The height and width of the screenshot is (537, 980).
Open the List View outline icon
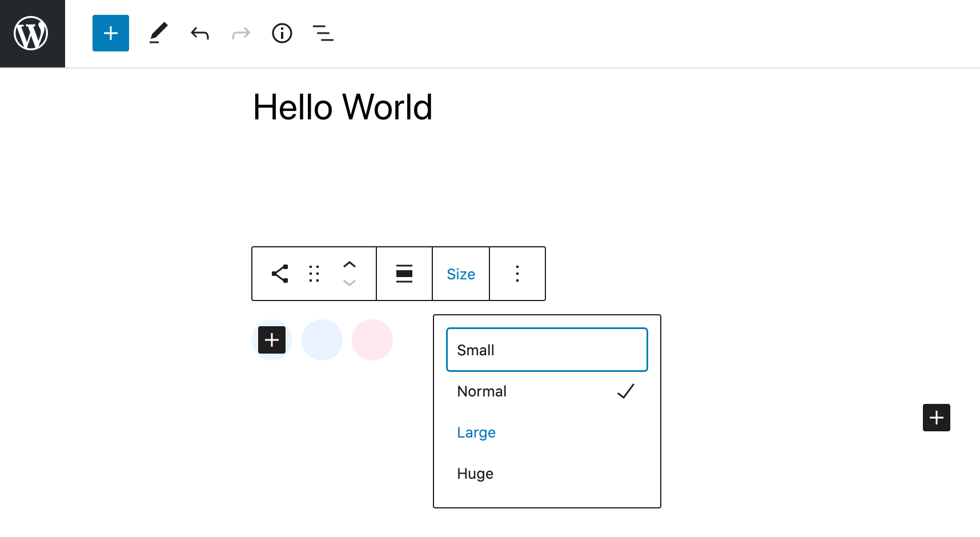click(323, 34)
